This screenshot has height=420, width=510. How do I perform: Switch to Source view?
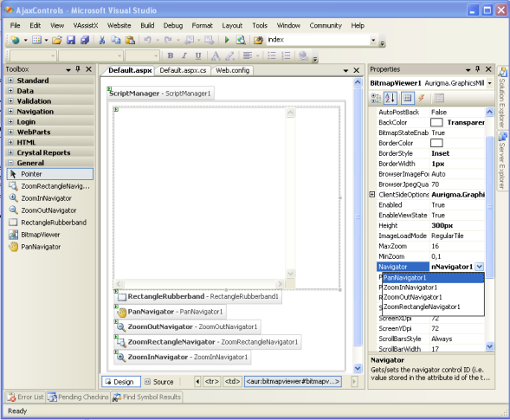click(x=159, y=382)
